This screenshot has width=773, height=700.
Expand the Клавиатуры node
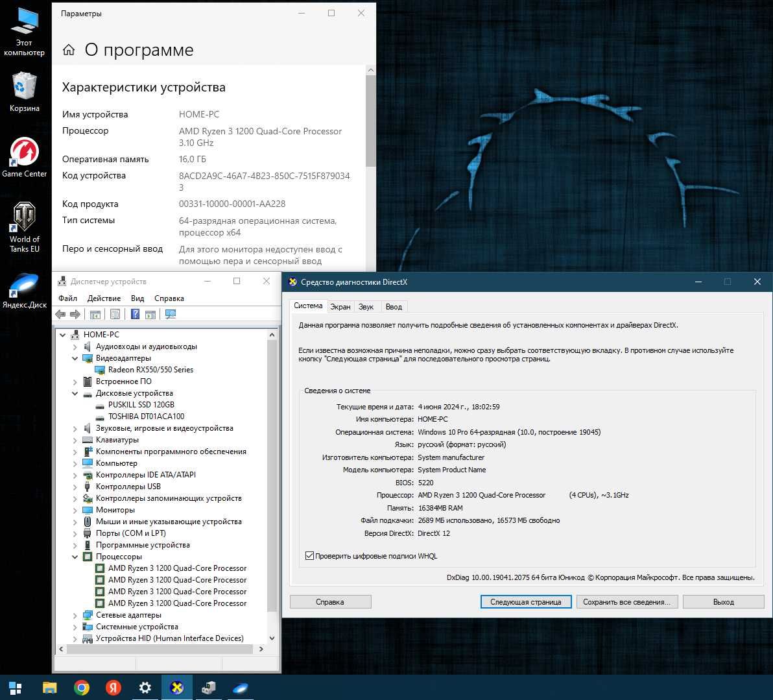[75, 440]
